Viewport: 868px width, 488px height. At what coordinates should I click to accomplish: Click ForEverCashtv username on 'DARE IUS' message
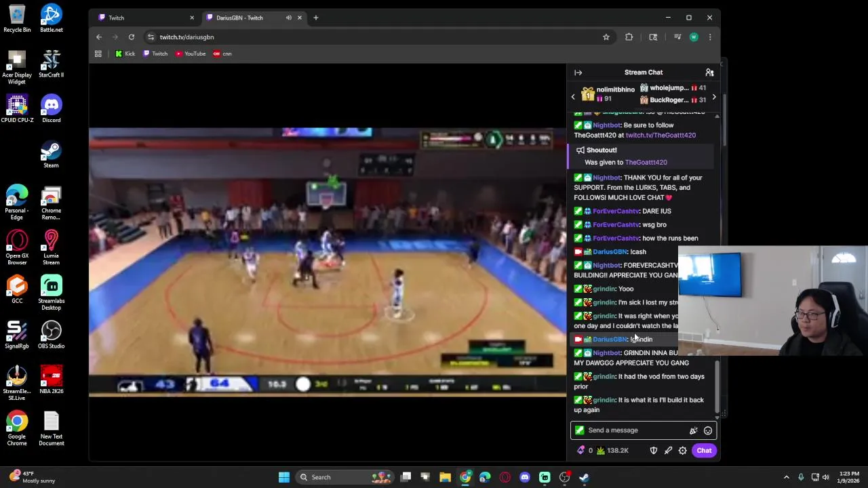pyautogui.click(x=615, y=211)
